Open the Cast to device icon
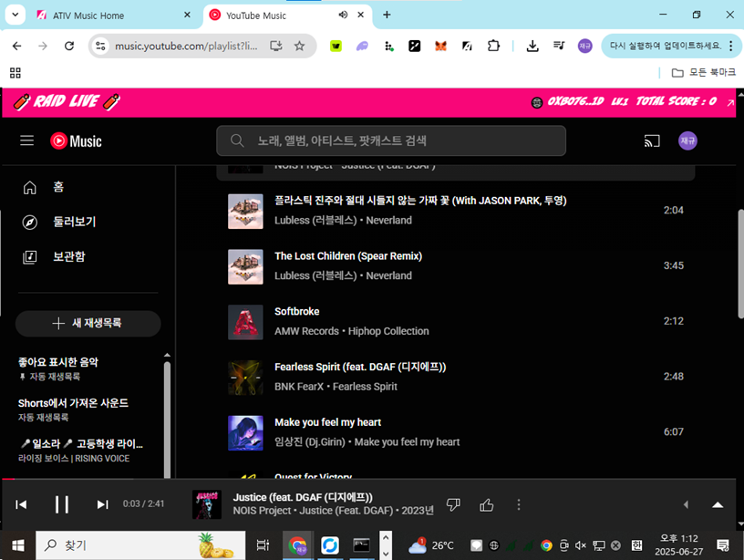Screen dimensions: 744x560 coord(652,141)
